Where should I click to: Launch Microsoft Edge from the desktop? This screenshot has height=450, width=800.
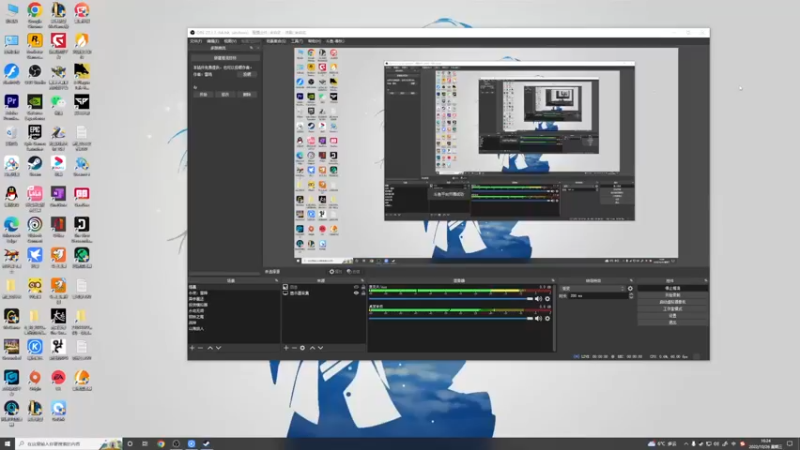click(x=11, y=229)
